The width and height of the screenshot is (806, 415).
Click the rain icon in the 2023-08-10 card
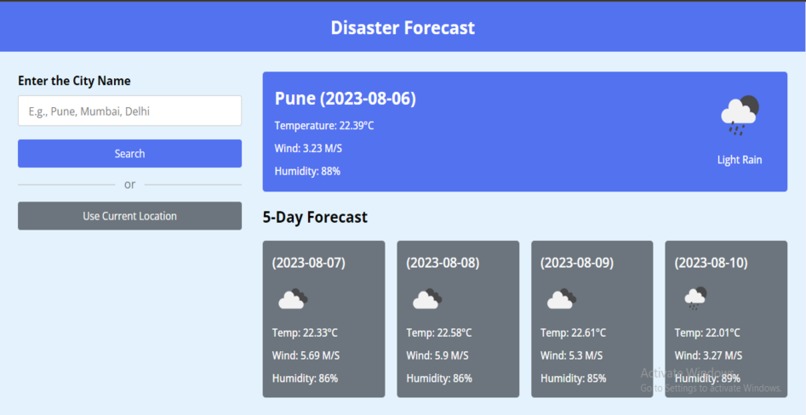point(695,298)
